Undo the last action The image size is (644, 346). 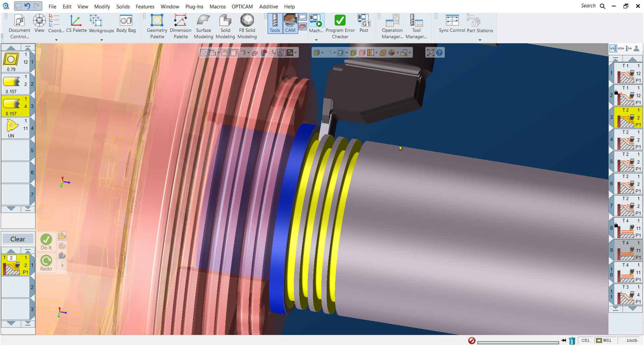pyautogui.click(x=28, y=6)
